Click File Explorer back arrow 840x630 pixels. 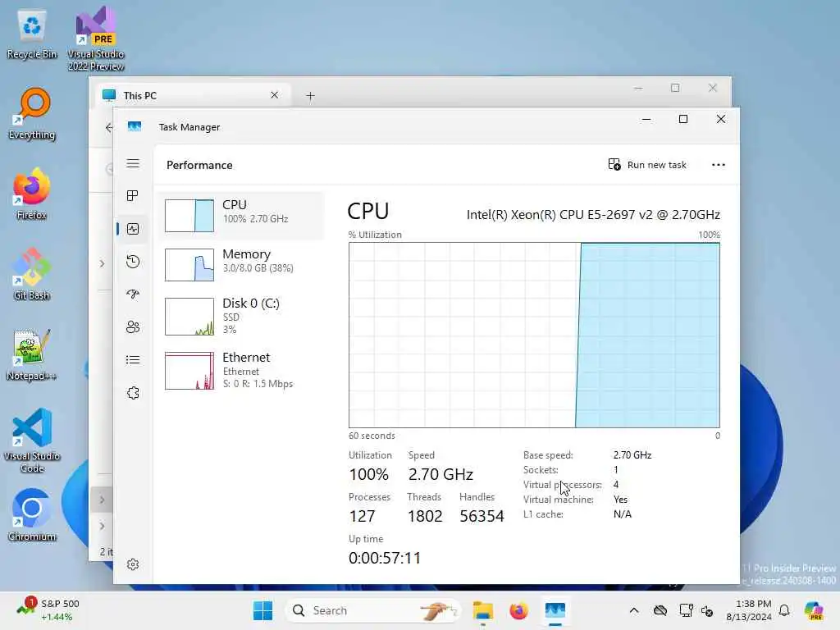(109, 127)
